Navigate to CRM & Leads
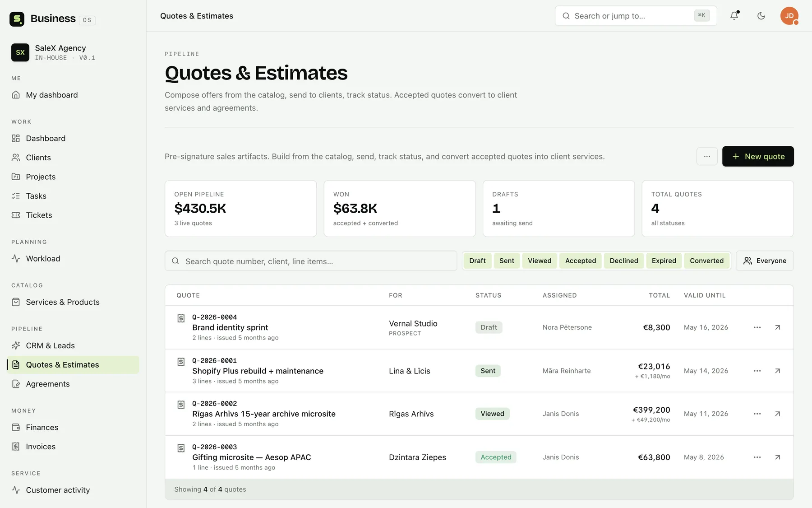The height and width of the screenshot is (508, 812). tap(73, 345)
